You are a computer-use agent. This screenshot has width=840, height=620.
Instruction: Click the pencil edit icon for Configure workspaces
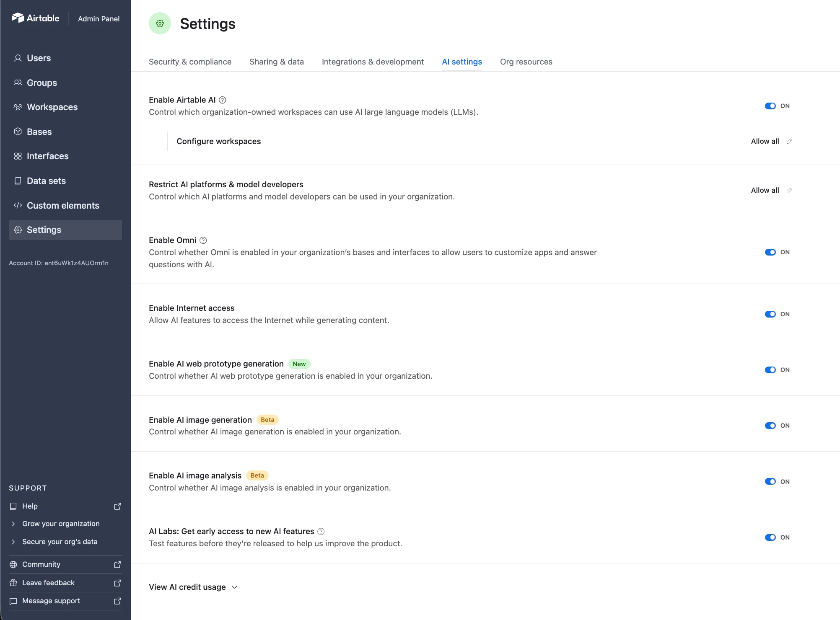tap(789, 142)
